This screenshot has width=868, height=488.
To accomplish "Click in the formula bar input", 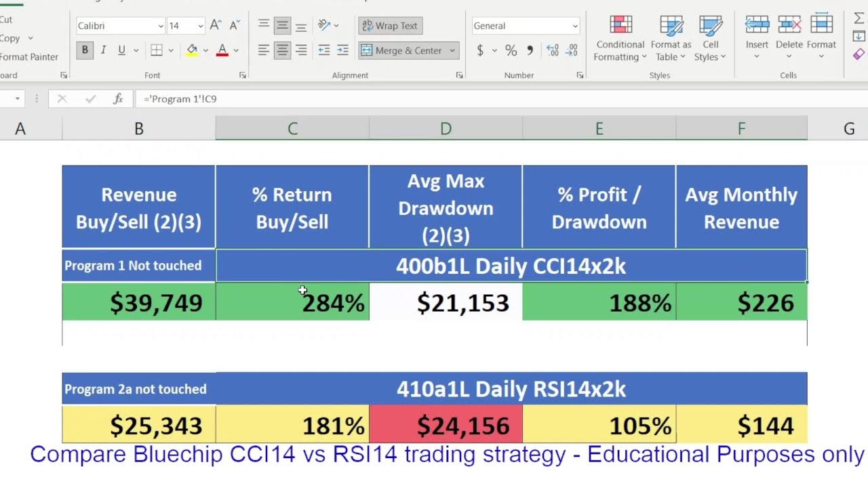I will [x=501, y=99].
